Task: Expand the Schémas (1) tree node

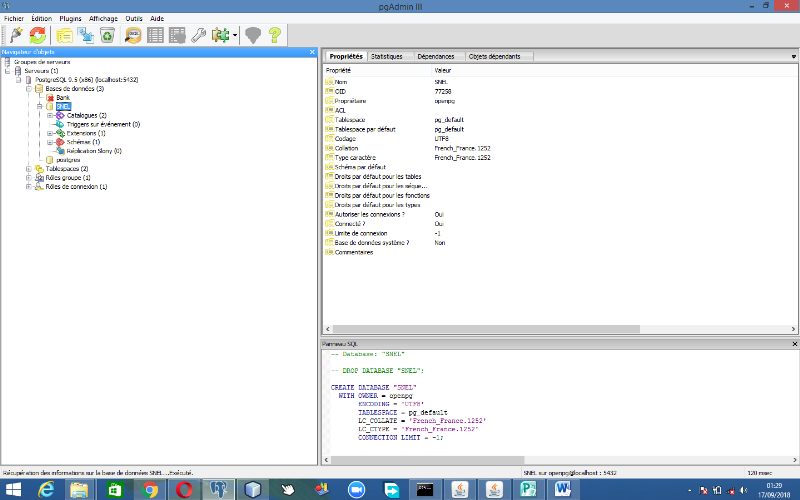Action: pyautogui.click(x=49, y=142)
